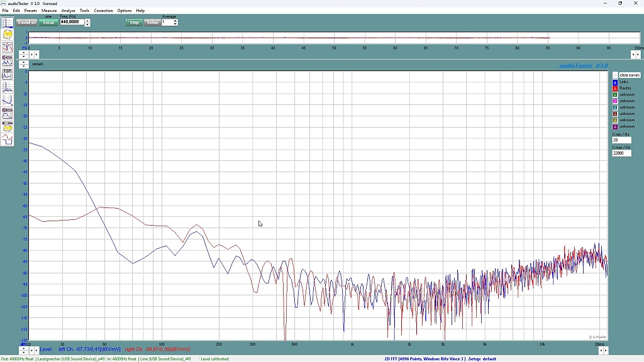Open the sine and square wave oscilloscope icon
Image resolution: width=644 pixels, height=362 pixels.
(x=8, y=140)
